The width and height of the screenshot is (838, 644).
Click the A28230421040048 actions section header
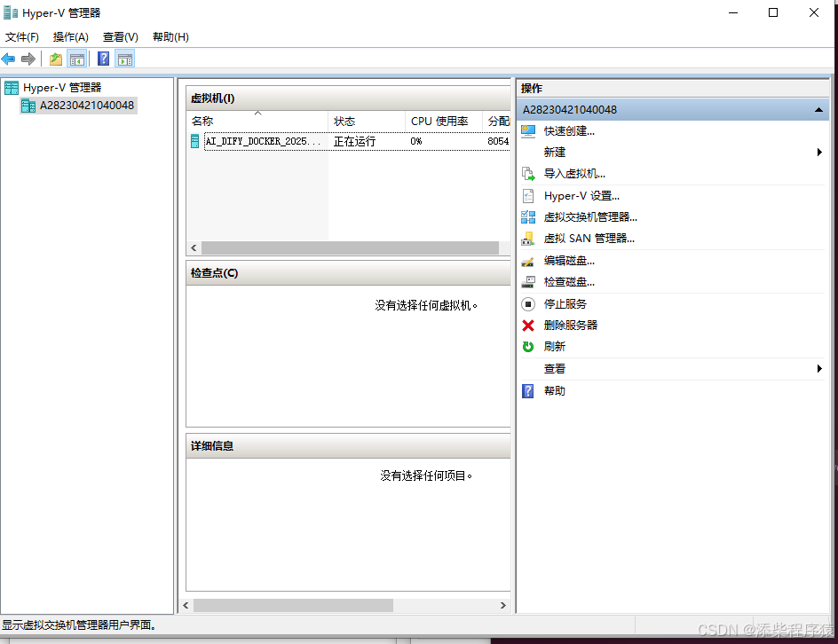click(x=673, y=110)
